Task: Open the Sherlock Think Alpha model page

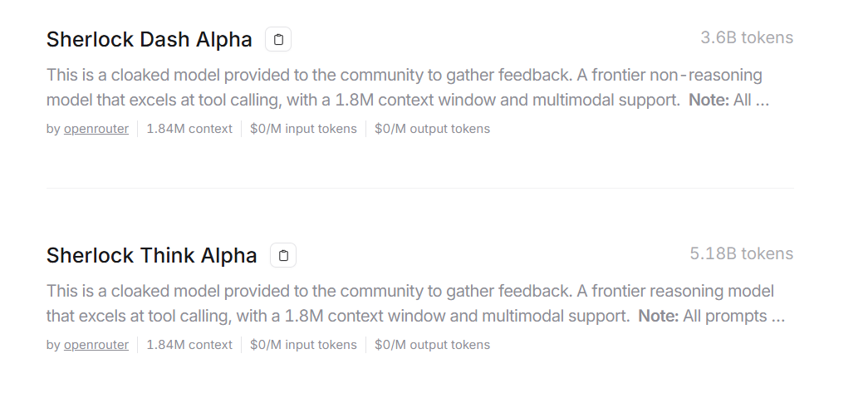Action: pyautogui.click(x=151, y=255)
